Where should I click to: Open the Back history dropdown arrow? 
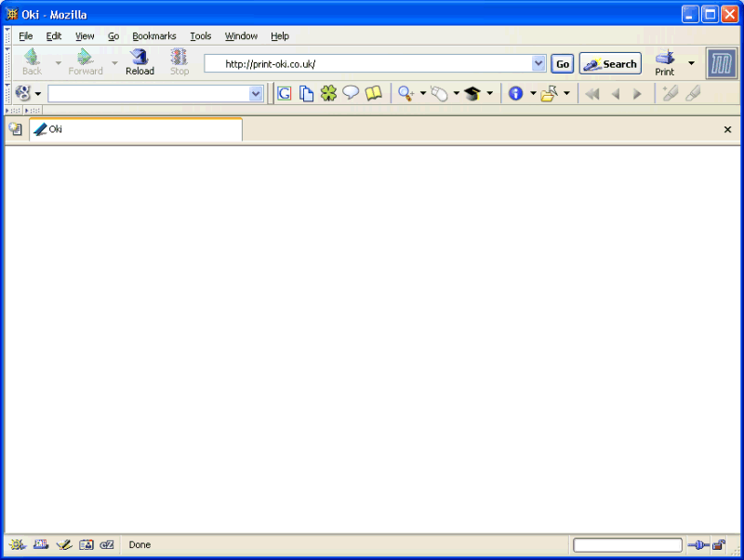click(59, 62)
